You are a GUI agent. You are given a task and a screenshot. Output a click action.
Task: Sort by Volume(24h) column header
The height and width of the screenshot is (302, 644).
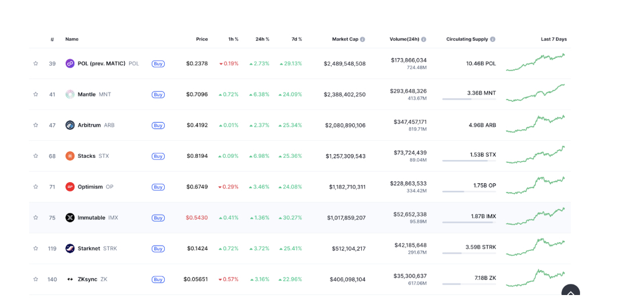[404, 40]
